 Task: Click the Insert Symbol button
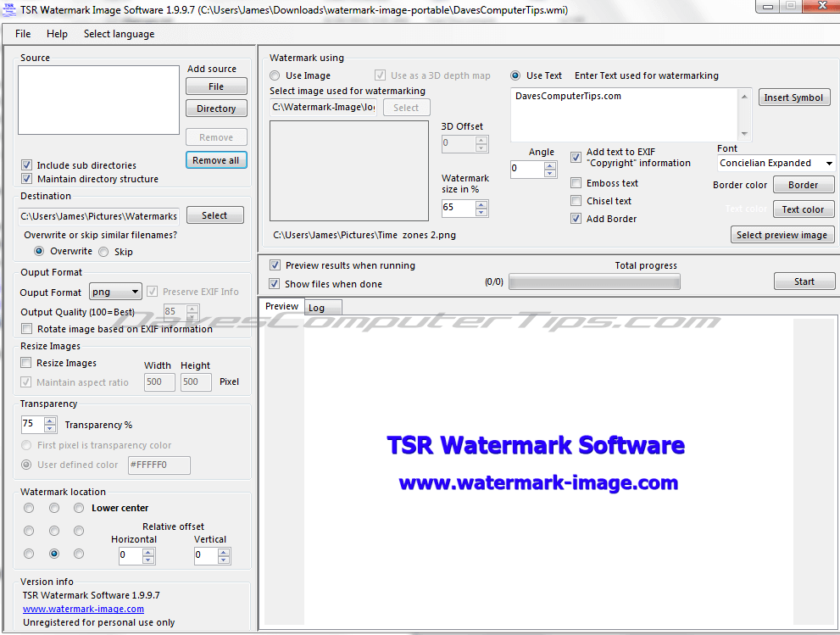[794, 97]
